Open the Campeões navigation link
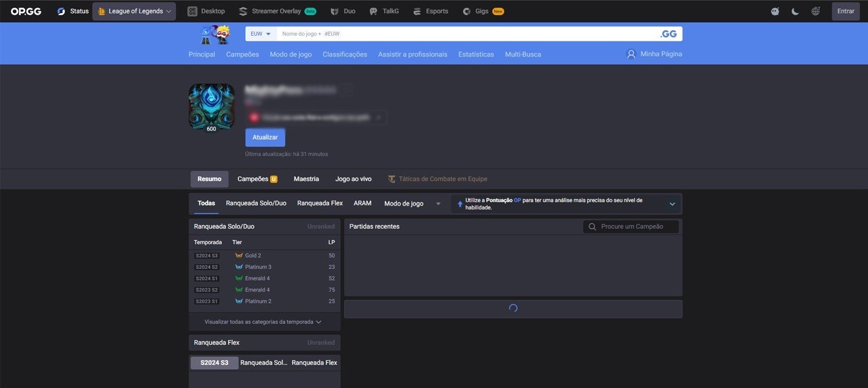Screen dimensions: 868x388 pos(243,55)
